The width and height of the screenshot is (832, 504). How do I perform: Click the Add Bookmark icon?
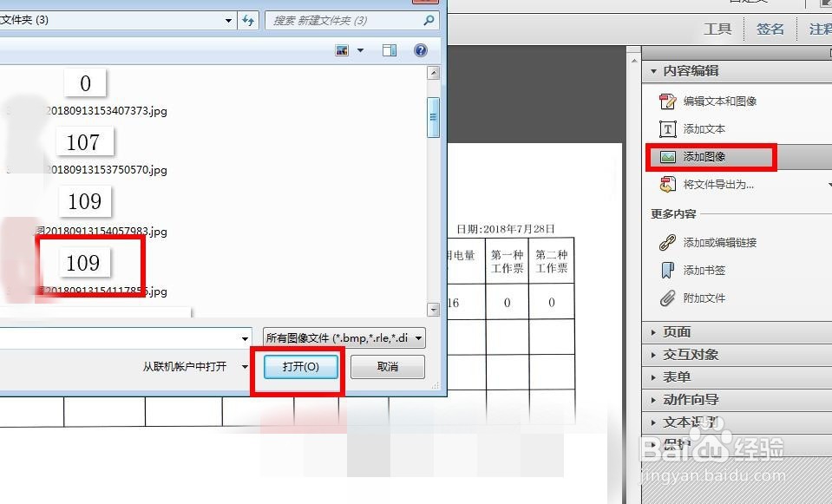point(667,270)
